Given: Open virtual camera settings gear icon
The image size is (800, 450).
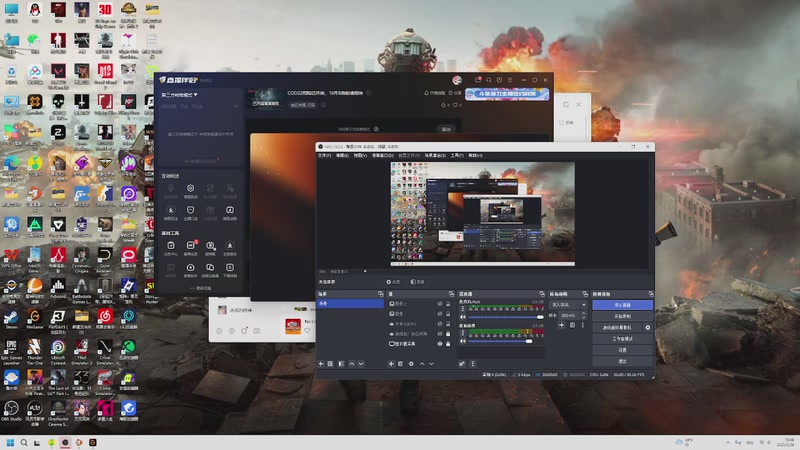Looking at the screenshot, I should pyautogui.click(x=648, y=328).
